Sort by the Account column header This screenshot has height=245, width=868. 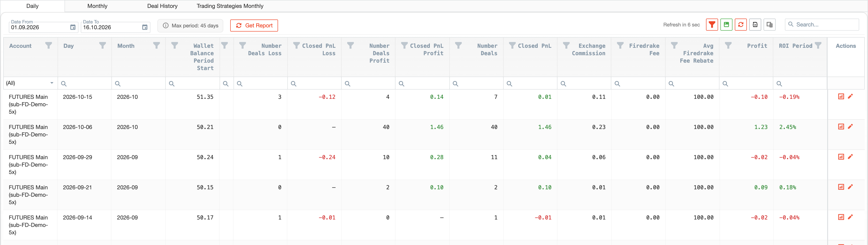(x=20, y=46)
